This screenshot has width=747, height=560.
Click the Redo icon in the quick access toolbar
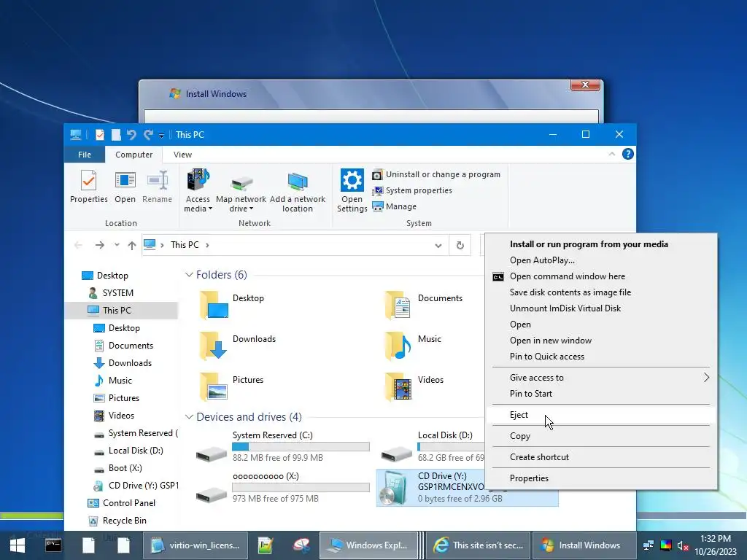click(149, 135)
